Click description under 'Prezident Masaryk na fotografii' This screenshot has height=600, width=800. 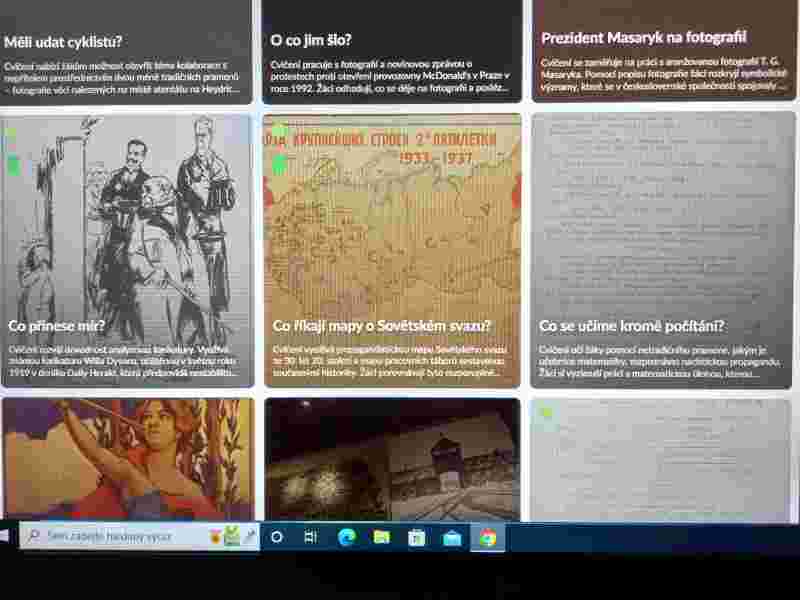663,74
